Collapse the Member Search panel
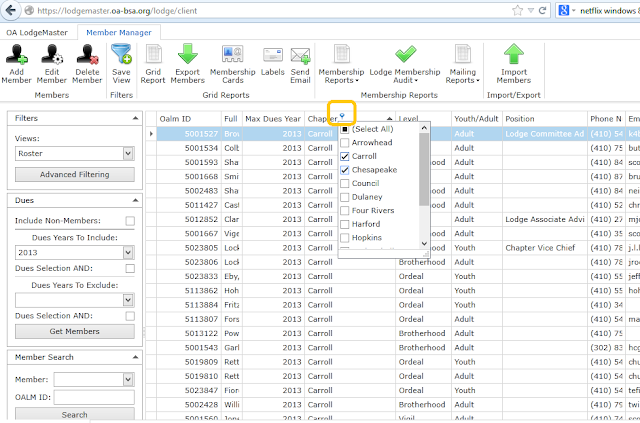Viewport: 640px width, 423px height. click(x=136, y=357)
